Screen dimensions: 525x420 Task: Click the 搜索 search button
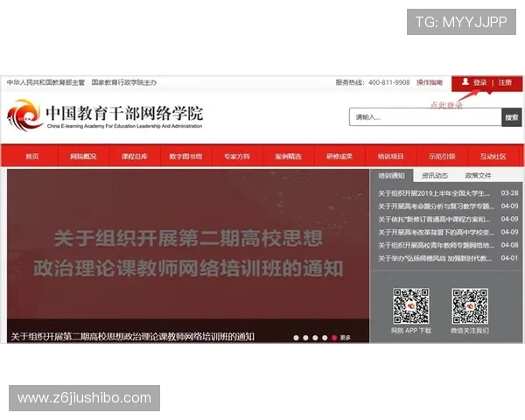point(512,117)
